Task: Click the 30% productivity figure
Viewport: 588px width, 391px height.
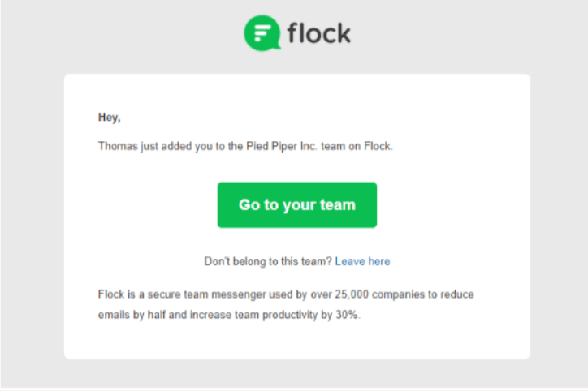Action: 347,315
